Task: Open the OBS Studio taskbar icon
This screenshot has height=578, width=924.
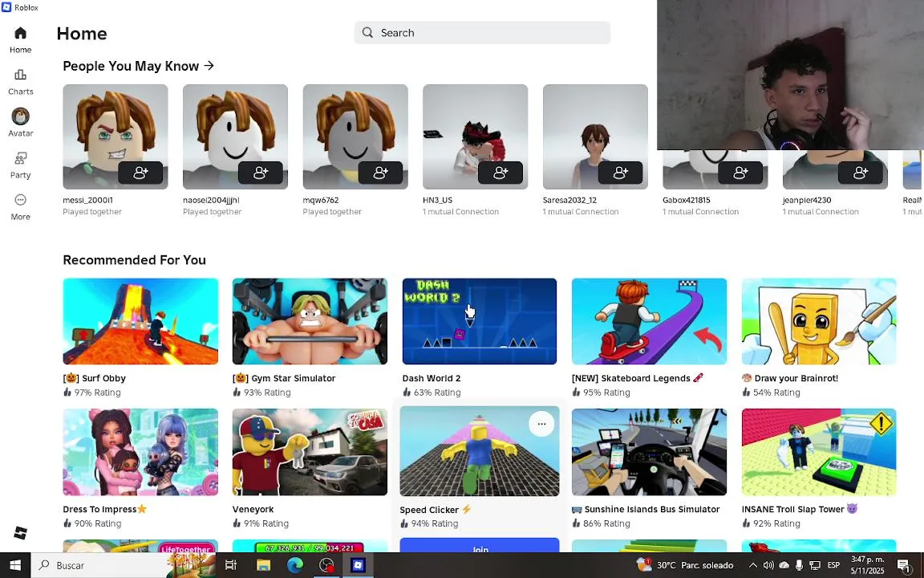Action: coord(326,565)
